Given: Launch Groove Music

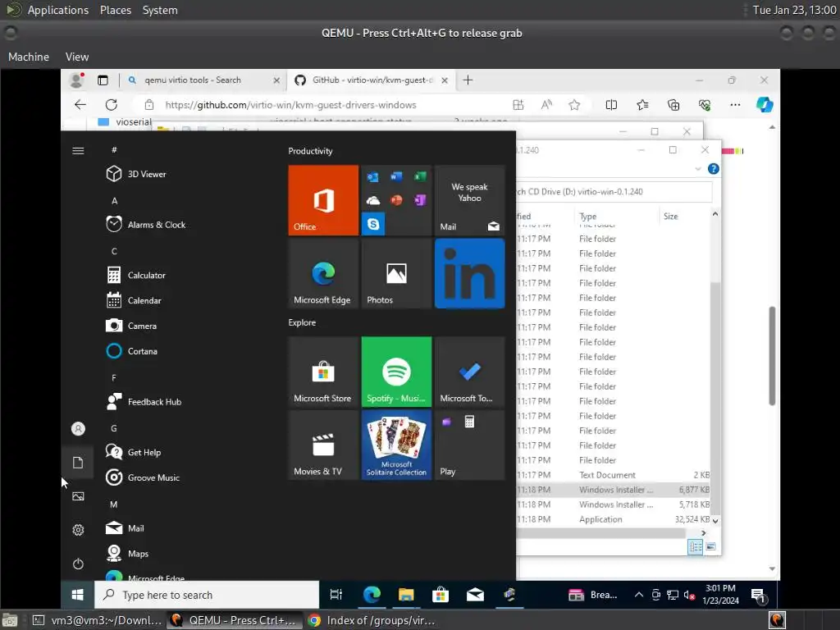Looking at the screenshot, I should pyautogui.click(x=143, y=478).
